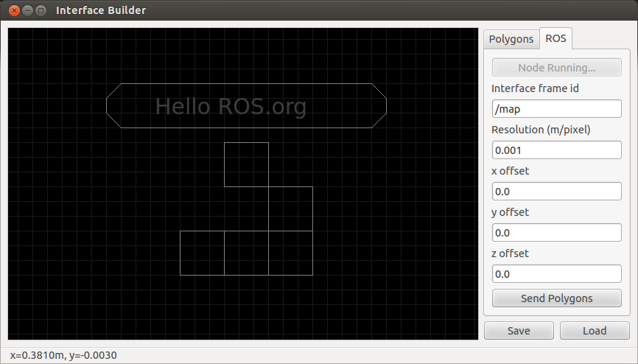Viewport: 638px width, 364px height.
Task: Focus the z offset input field
Action: (556, 274)
